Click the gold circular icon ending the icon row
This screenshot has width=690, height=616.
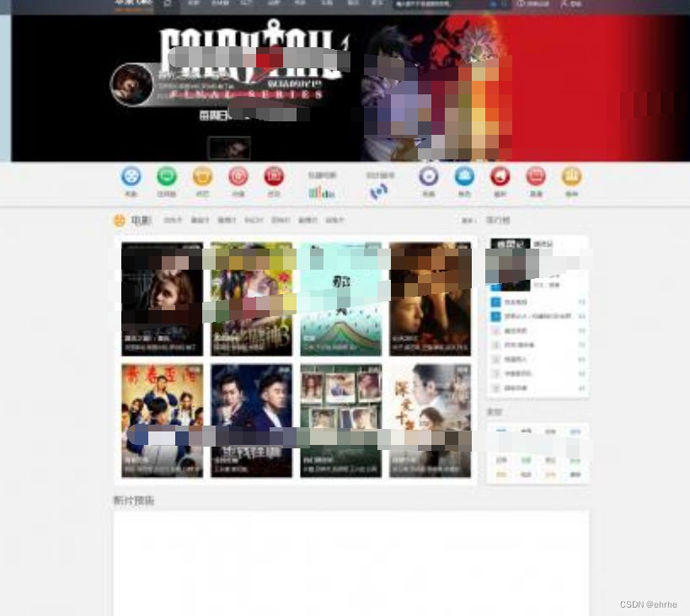572,176
